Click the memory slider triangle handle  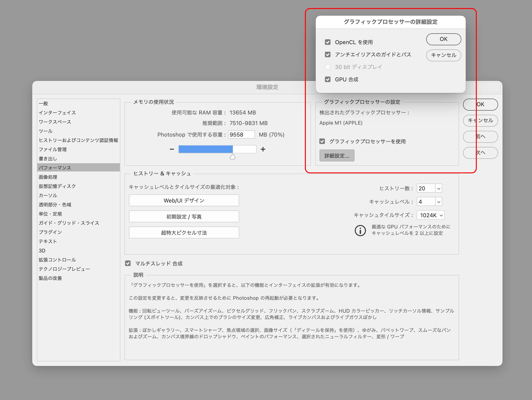point(232,157)
